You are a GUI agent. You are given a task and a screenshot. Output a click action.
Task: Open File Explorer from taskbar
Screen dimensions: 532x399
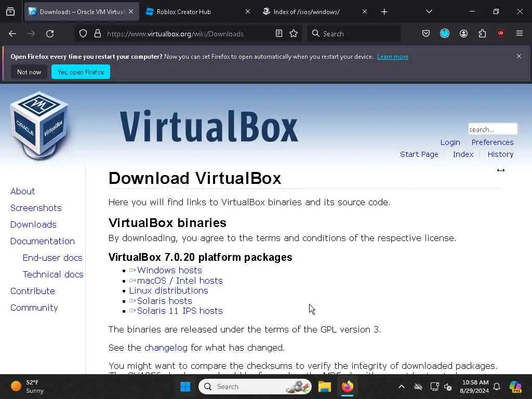coord(324,387)
